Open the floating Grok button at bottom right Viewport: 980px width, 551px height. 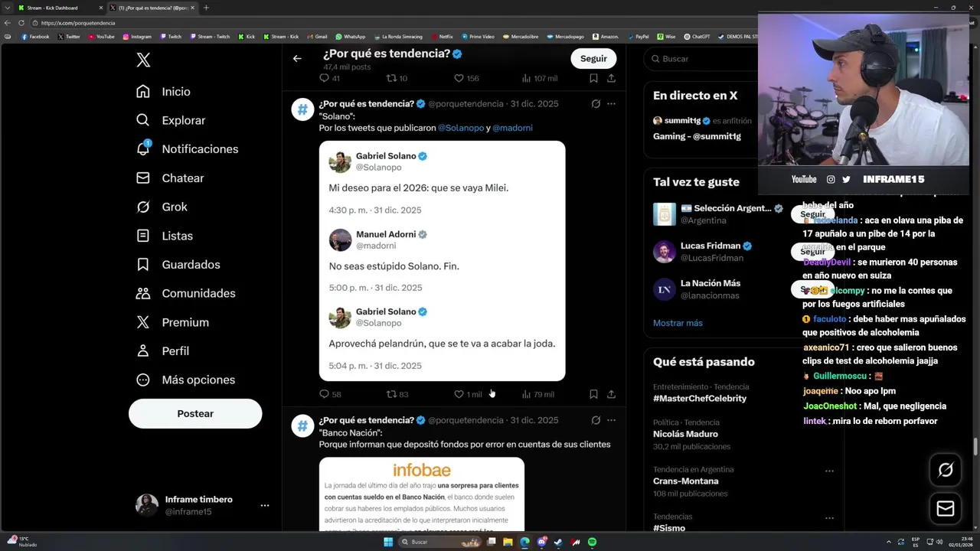[x=946, y=470]
